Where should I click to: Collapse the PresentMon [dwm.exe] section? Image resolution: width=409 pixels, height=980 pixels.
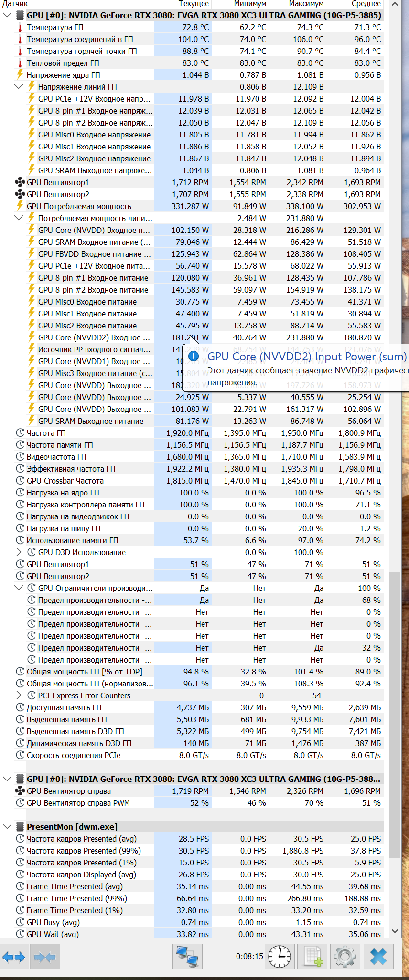point(7,827)
